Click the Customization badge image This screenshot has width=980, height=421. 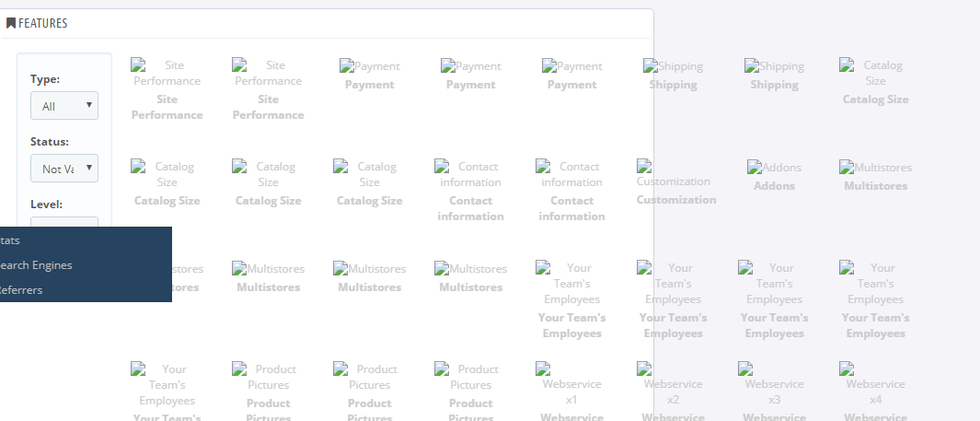click(x=674, y=173)
